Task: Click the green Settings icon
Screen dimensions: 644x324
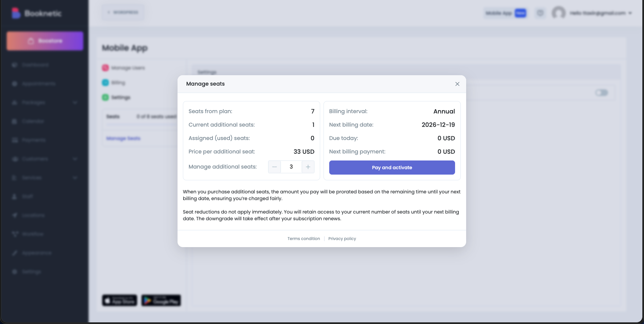Action: click(x=105, y=97)
